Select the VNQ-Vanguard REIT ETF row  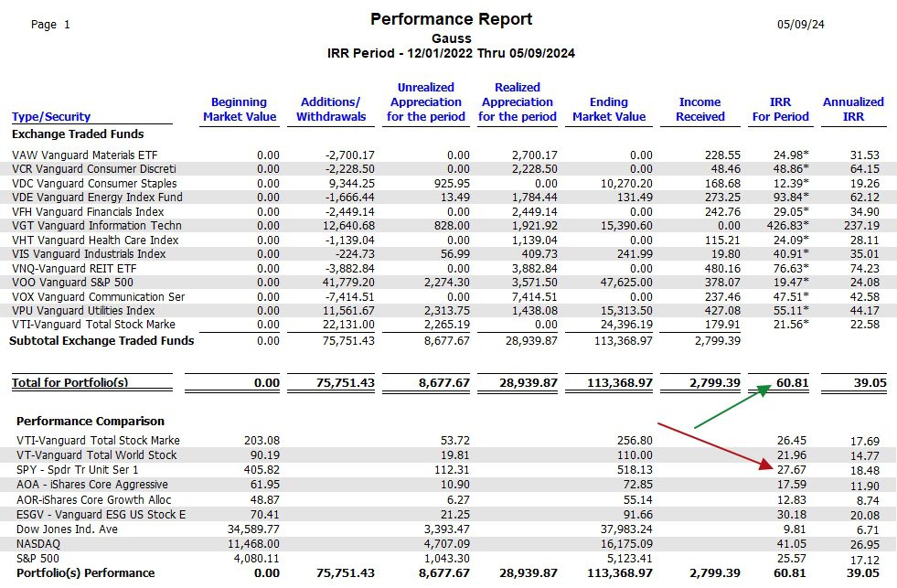pos(448,268)
